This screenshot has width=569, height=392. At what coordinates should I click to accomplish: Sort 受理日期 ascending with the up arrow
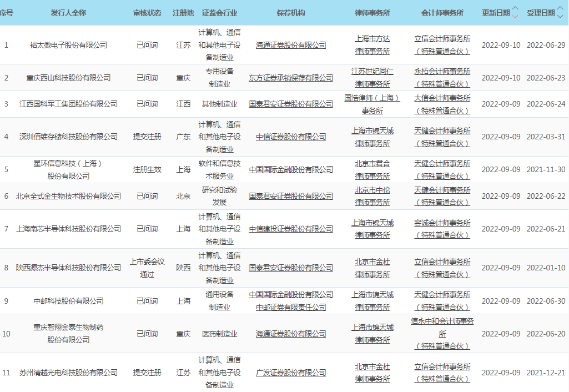560,9
